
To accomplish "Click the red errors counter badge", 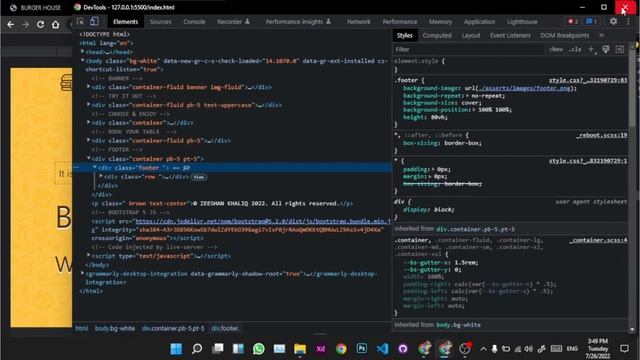I will tap(573, 21).
